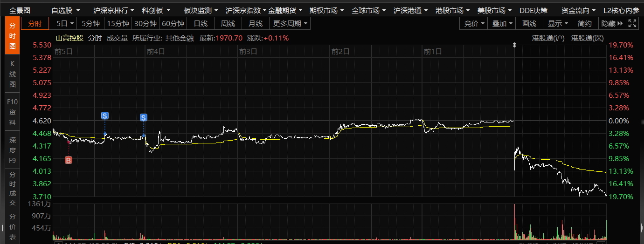
Task: Switch to the 60分钟 period tab
Action: click(173, 23)
